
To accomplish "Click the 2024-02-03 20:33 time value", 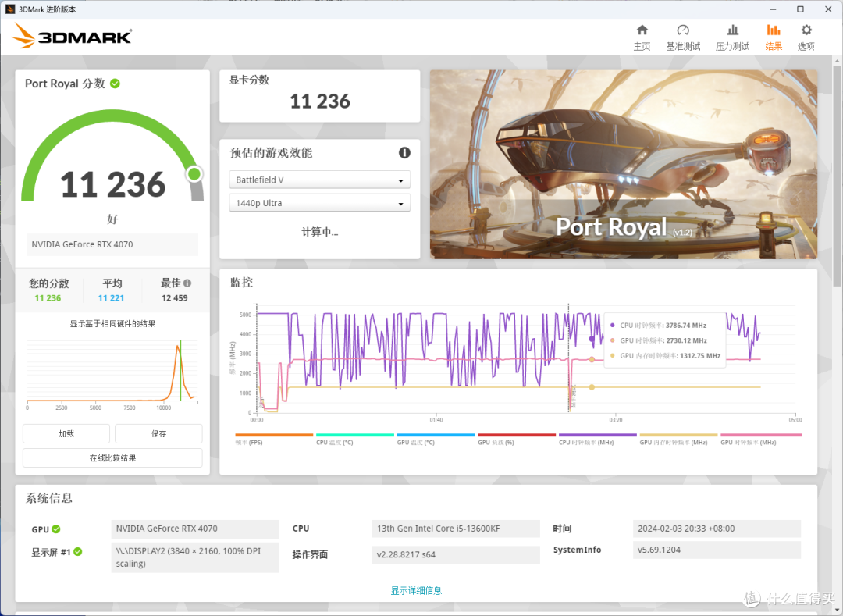I will [717, 529].
